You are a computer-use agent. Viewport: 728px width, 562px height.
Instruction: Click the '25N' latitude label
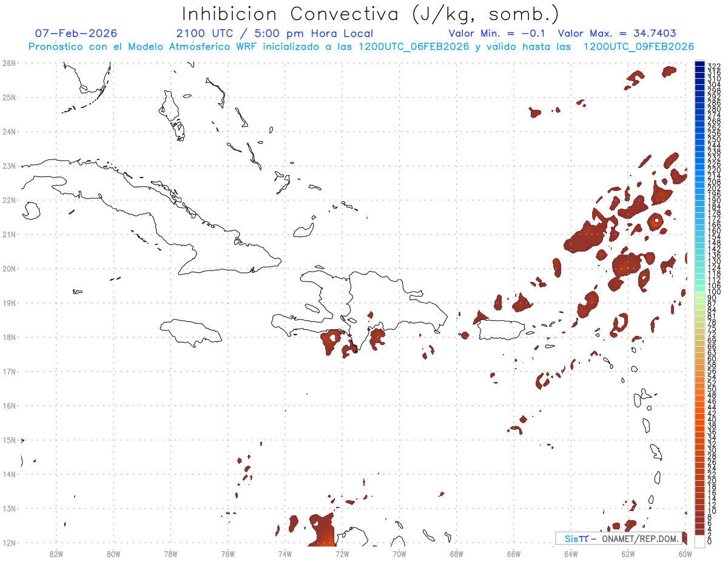coord(8,97)
